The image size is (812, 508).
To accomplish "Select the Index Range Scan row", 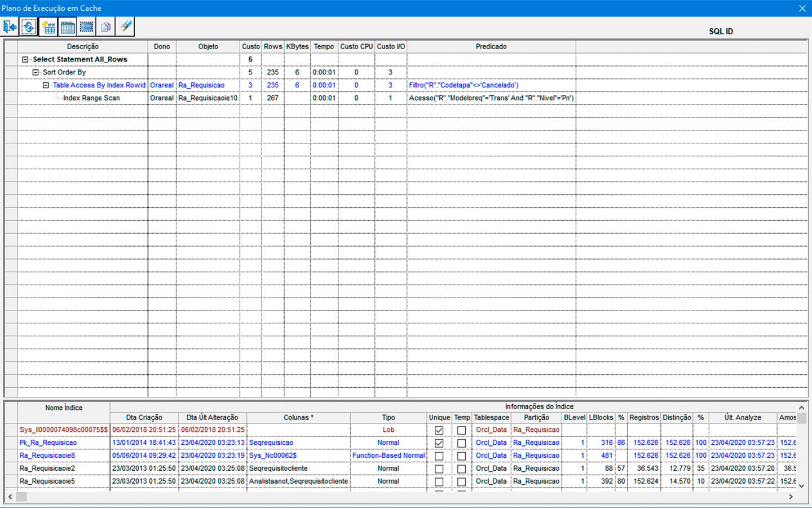I will [x=91, y=98].
